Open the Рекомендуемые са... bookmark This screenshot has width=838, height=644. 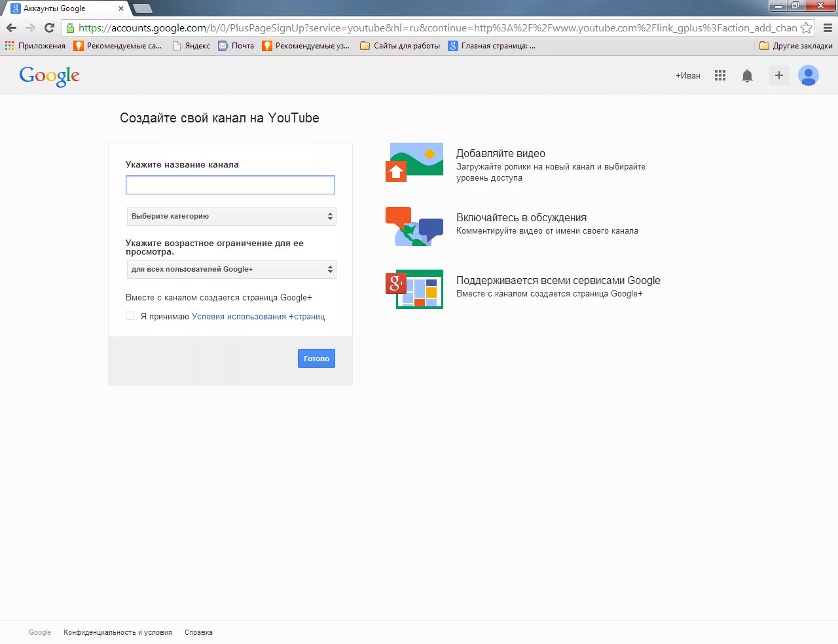tap(118, 46)
